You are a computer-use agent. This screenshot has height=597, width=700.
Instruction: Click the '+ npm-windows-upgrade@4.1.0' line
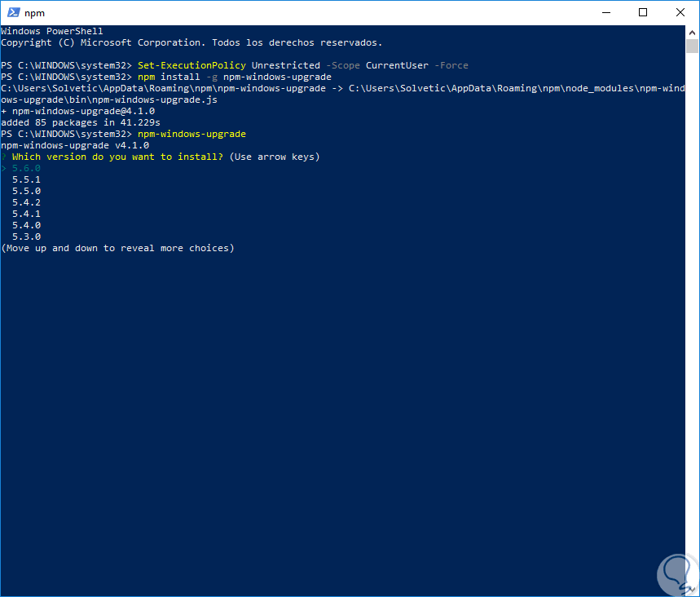(x=77, y=111)
